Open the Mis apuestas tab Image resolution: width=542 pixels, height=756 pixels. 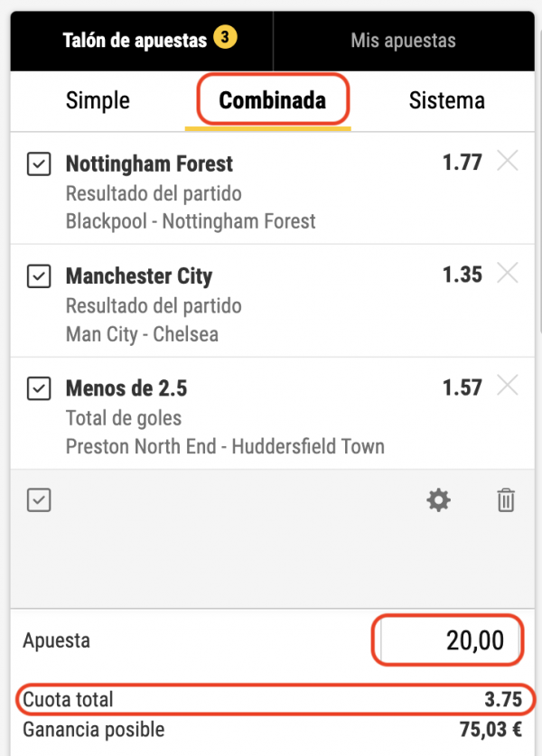click(403, 41)
